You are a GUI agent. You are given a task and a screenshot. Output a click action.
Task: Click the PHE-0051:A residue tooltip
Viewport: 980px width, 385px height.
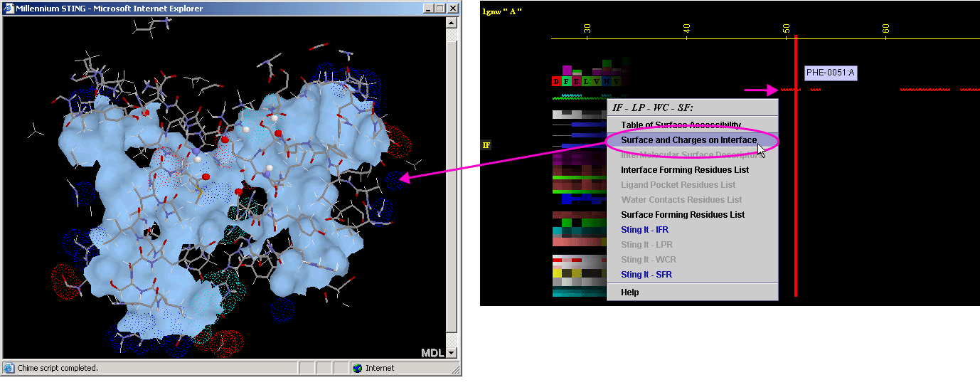(x=831, y=73)
